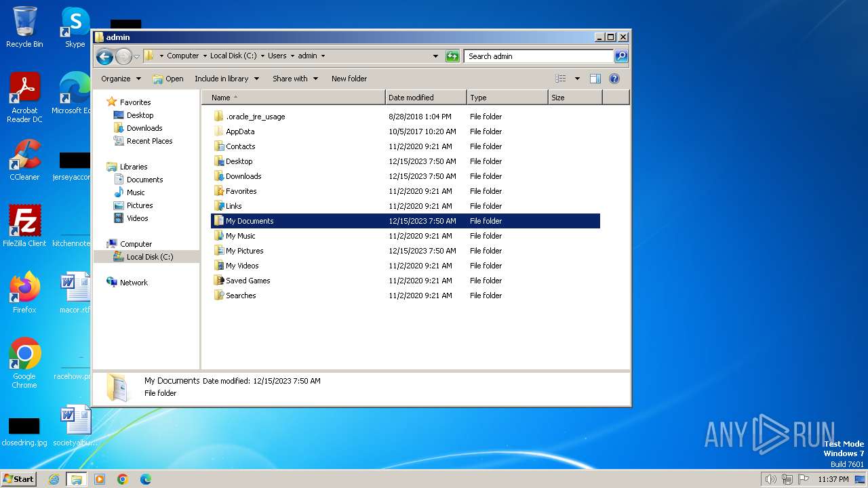This screenshot has height=488, width=868.
Task: Open the Windows Start button
Action: coord(19,479)
